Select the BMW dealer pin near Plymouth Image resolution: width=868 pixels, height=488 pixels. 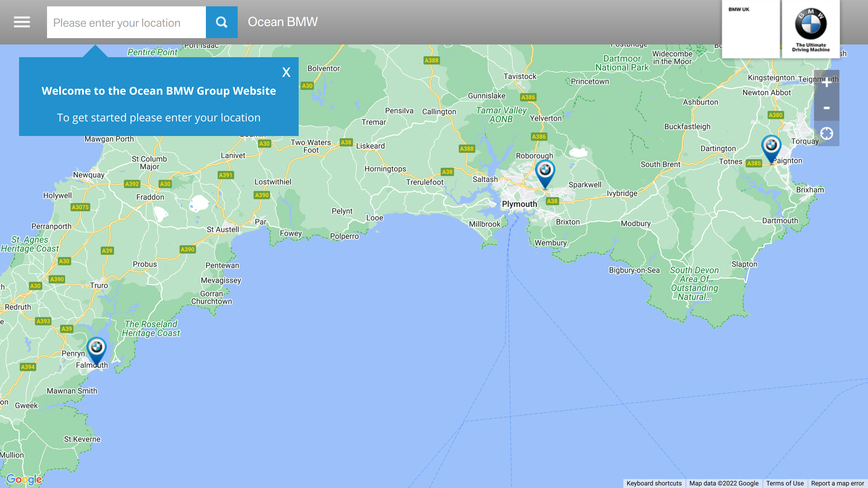tap(545, 174)
